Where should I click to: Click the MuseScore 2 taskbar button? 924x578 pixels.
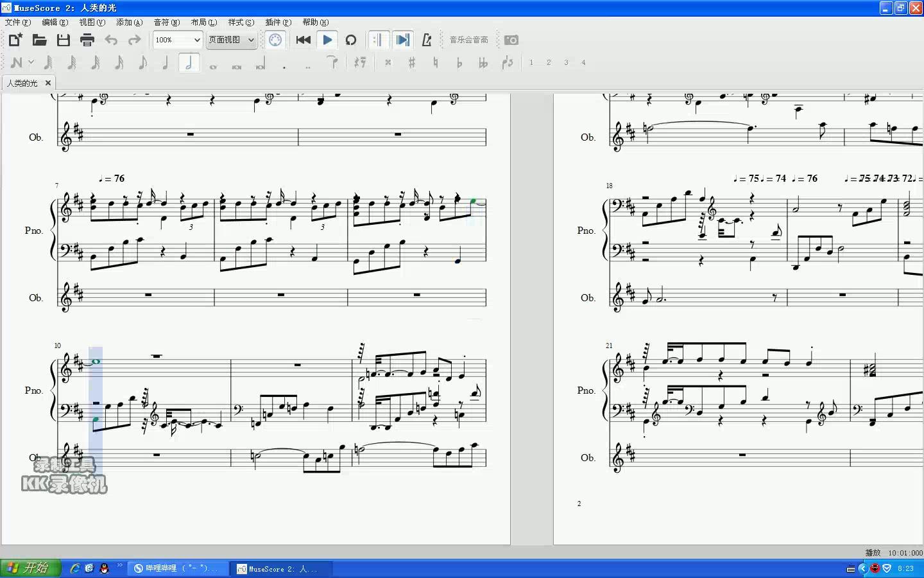[x=281, y=568]
